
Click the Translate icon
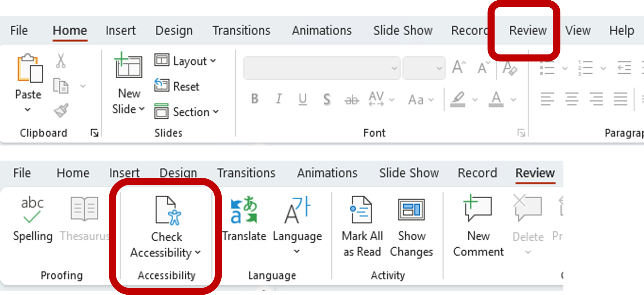[244, 210]
